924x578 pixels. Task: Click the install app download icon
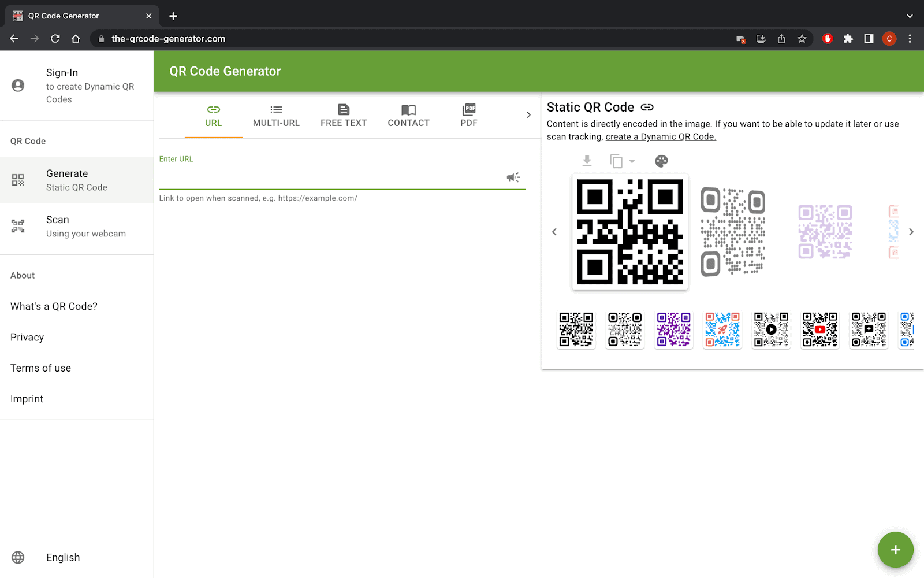click(x=761, y=39)
